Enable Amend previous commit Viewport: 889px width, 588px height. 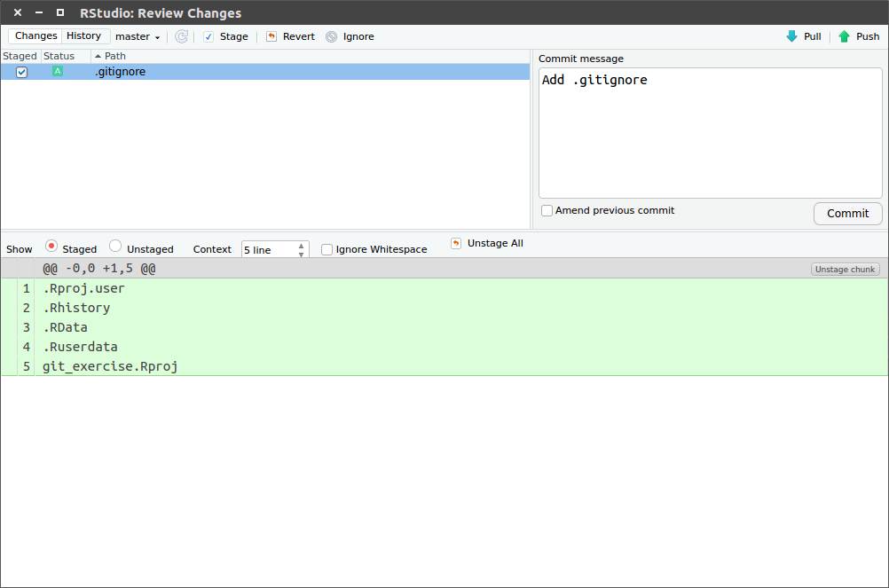[547, 210]
